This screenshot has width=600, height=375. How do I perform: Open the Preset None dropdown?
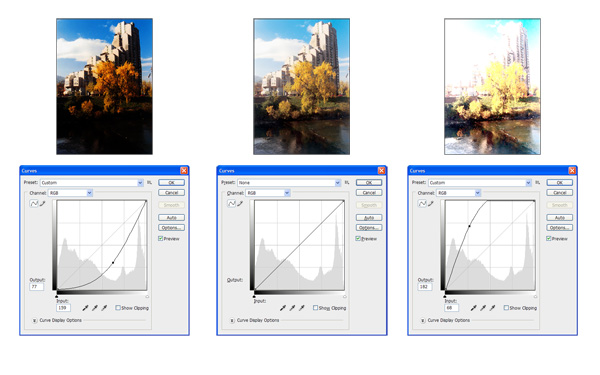click(289, 183)
